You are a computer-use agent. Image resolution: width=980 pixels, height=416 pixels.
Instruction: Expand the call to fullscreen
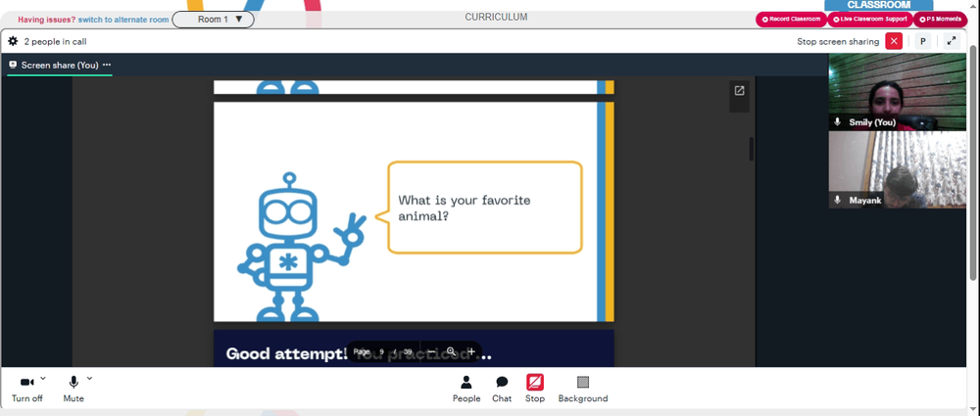(x=952, y=42)
